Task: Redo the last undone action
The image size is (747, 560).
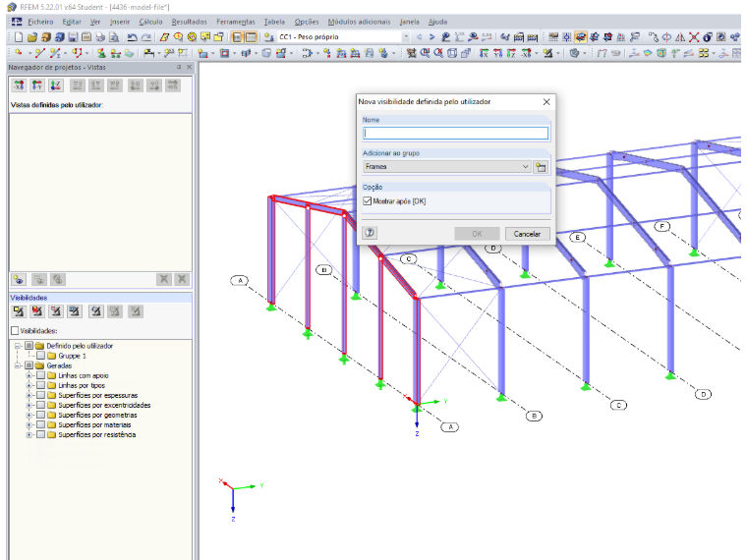Action: tap(146, 37)
